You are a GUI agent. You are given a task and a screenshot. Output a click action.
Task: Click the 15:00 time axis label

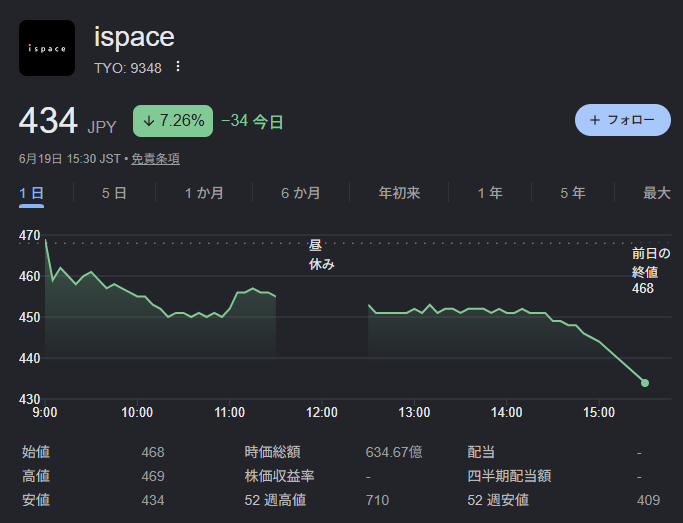click(599, 412)
